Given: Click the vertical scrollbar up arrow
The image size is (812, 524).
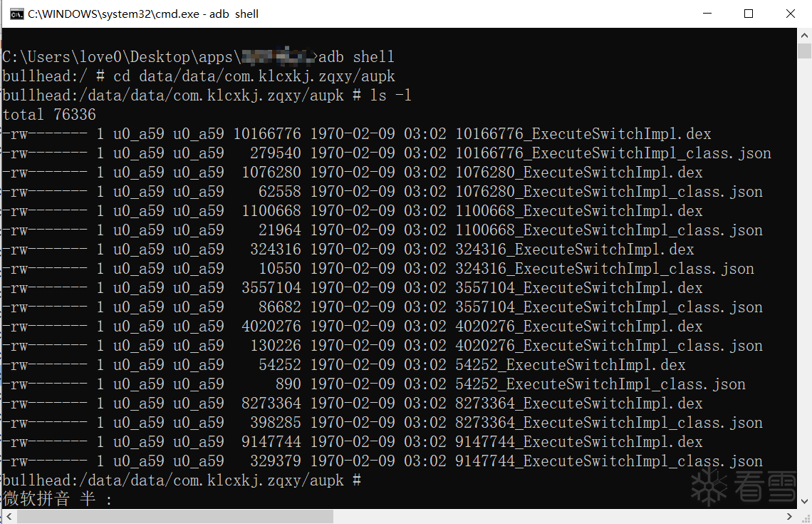Looking at the screenshot, I should coord(804,35).
